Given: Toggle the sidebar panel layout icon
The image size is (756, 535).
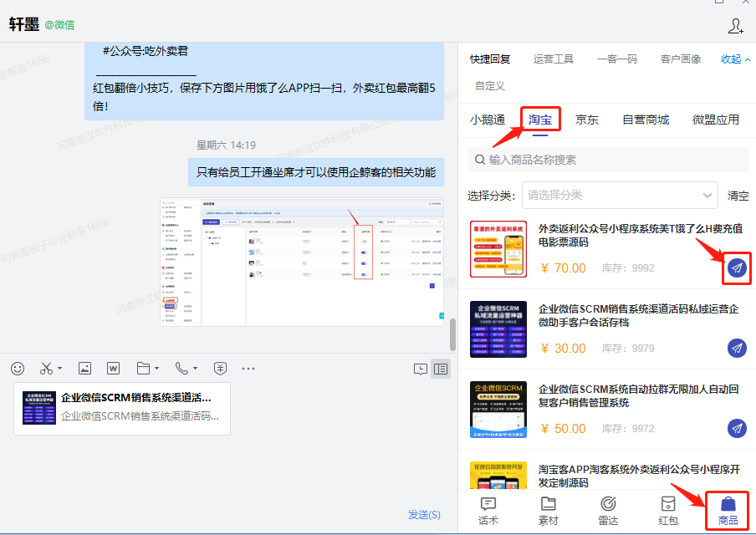Looking at the screenshot, I should coord(441,369).
